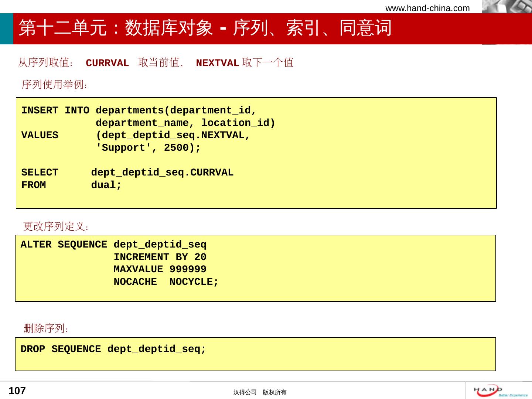
Task: Click the code dual;
Action: tap(106, 185)
